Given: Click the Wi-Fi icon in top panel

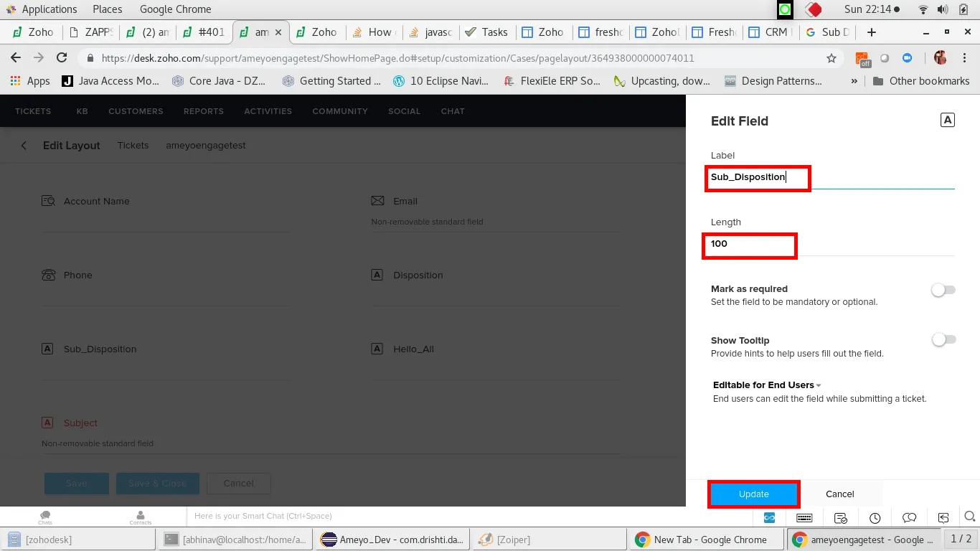Looking at the screenshot, I should pyautogui.click(x=923, y=9).
